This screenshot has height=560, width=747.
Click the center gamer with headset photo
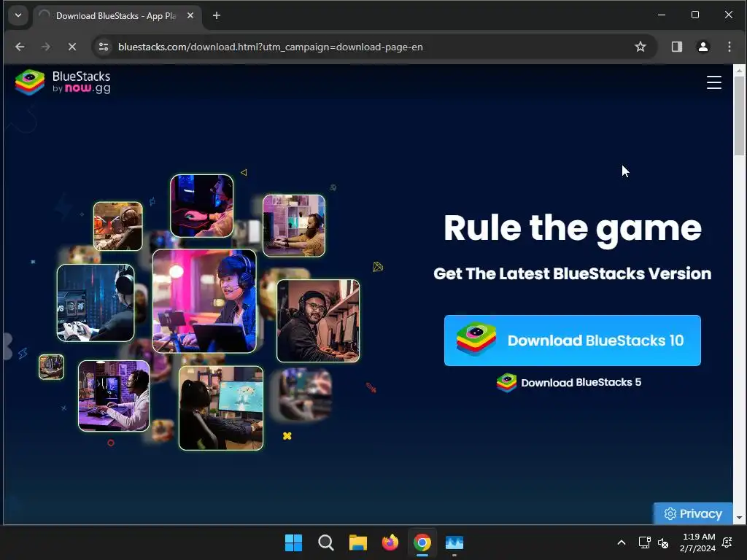tap(204, 301)
